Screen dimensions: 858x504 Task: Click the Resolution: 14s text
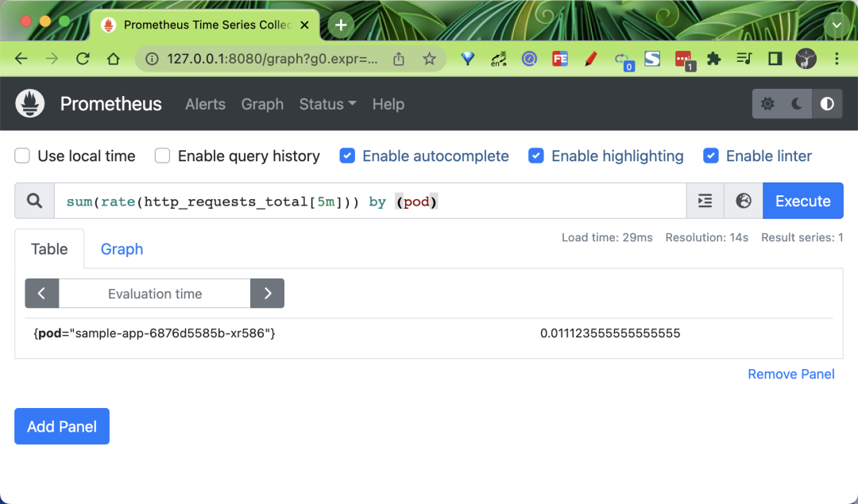pyautogui.click(x=706, y=237)
